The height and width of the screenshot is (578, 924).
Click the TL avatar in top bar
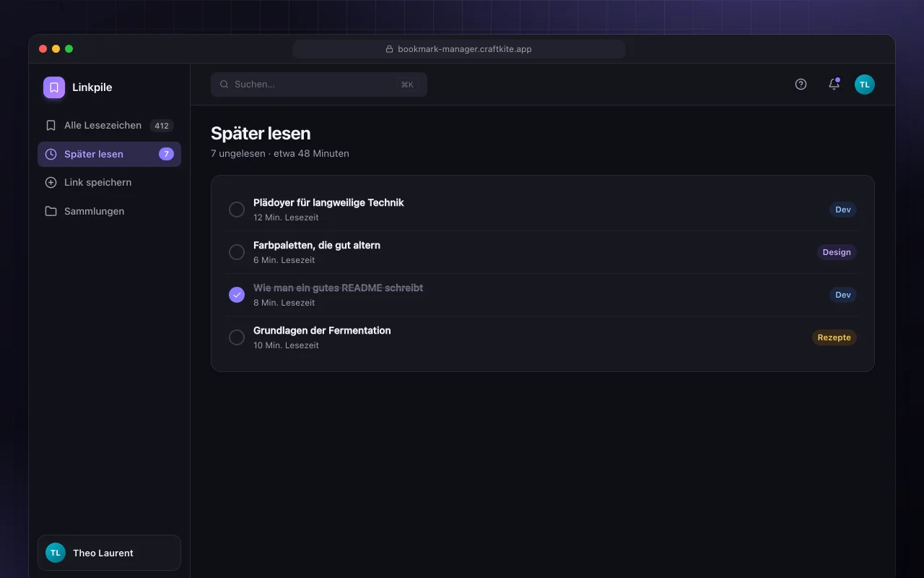pos(865,85)
